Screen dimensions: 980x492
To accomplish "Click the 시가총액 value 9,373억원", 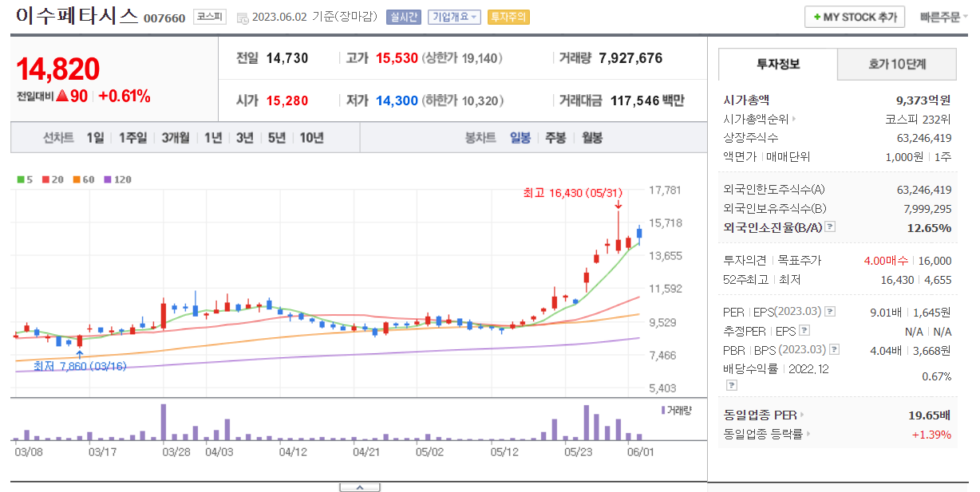I will pos(923,100).
